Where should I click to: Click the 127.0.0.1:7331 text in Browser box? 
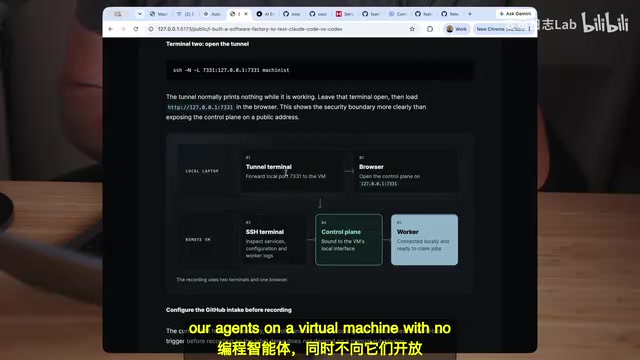(x=379, y=184)
